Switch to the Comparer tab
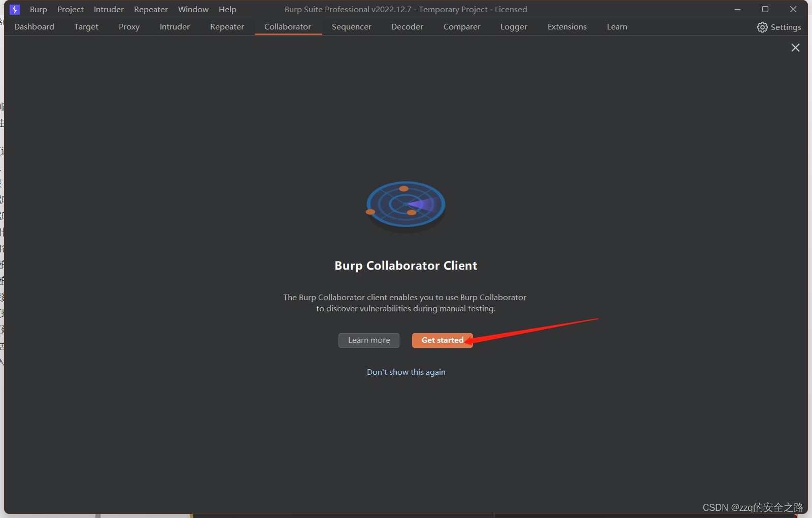812x518 pixels. (462, 27)
